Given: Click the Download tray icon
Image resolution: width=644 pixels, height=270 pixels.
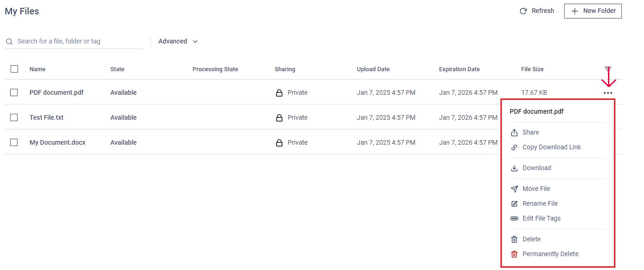Looking at the screenshot, I should click(514, 168).
